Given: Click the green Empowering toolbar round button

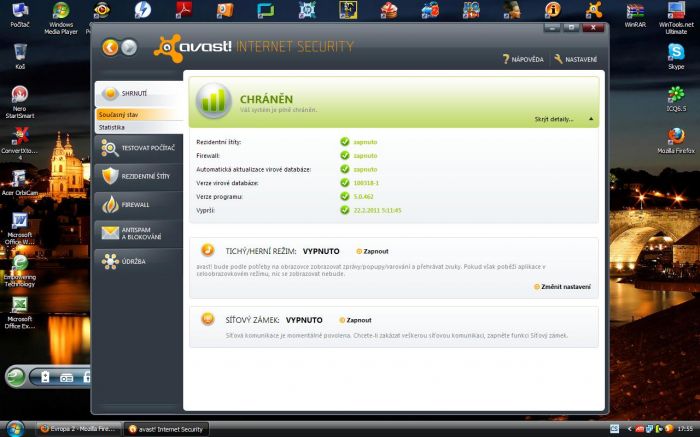Looking at the screenshot, I should [16, 377].
